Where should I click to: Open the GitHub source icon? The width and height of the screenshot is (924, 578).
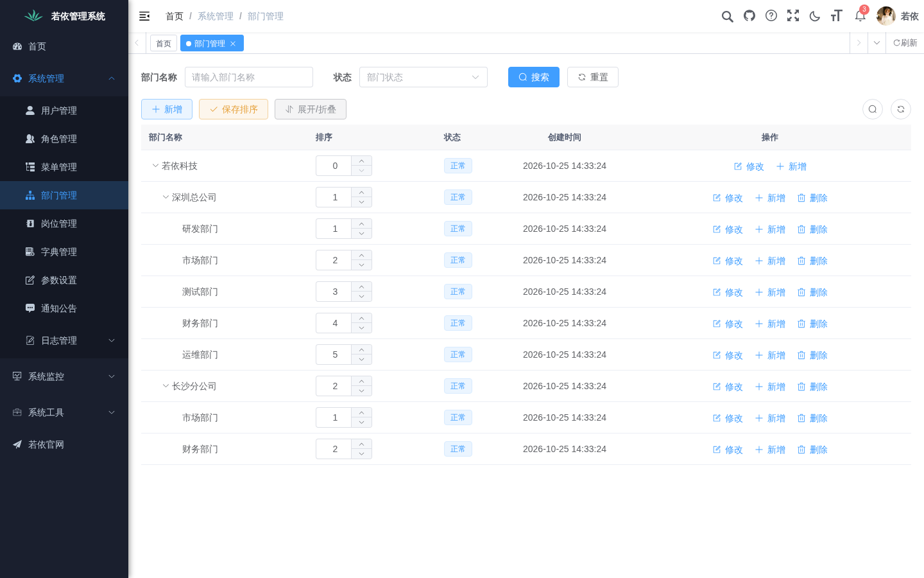(749, 16)
